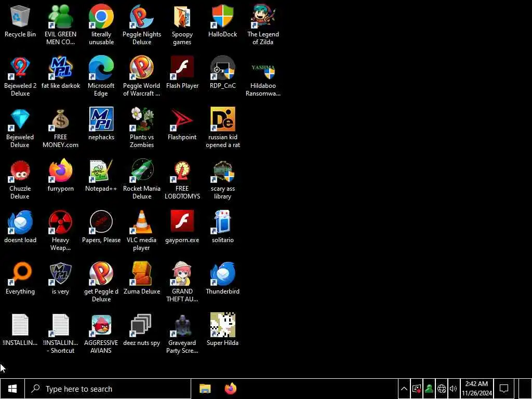Select the EVIL GREEN MEN shortcut

click(x=60, y=25)
